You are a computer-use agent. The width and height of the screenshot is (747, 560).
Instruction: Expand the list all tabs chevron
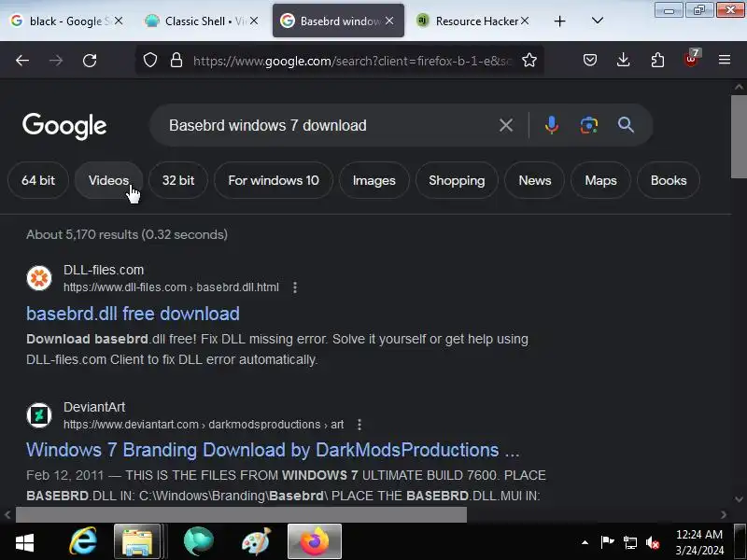(x=598, y=21)
